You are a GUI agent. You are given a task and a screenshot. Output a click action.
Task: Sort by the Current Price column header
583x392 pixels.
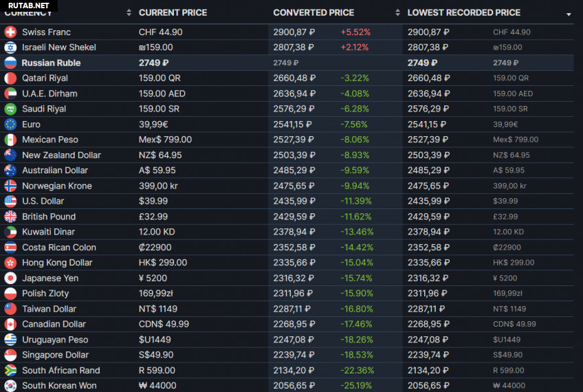[x=173, y=13]
